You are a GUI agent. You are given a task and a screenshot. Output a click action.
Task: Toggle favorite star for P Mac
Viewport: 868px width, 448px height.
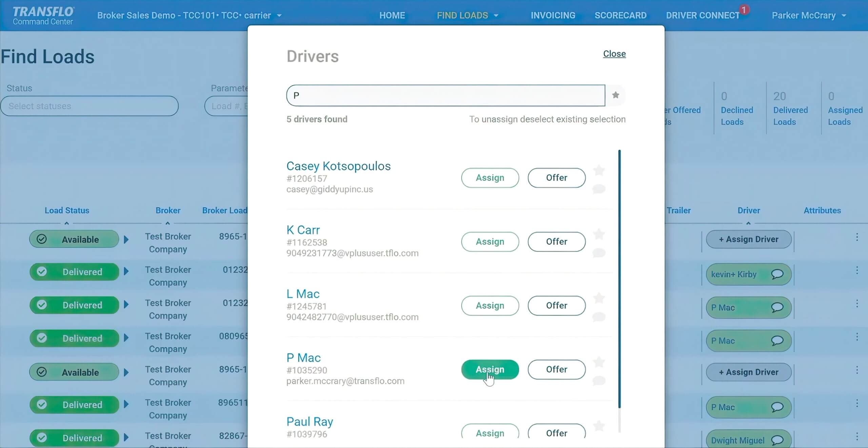[599, 362]
